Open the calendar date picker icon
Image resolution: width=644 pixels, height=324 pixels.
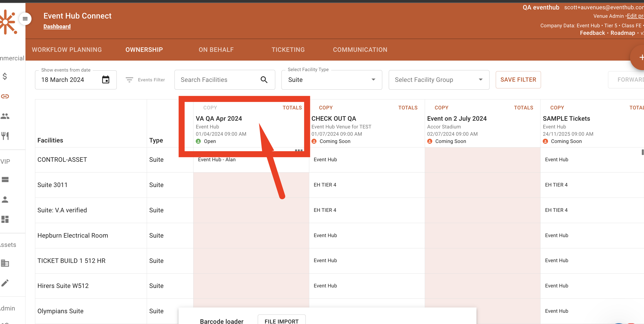tap(106, 80)
